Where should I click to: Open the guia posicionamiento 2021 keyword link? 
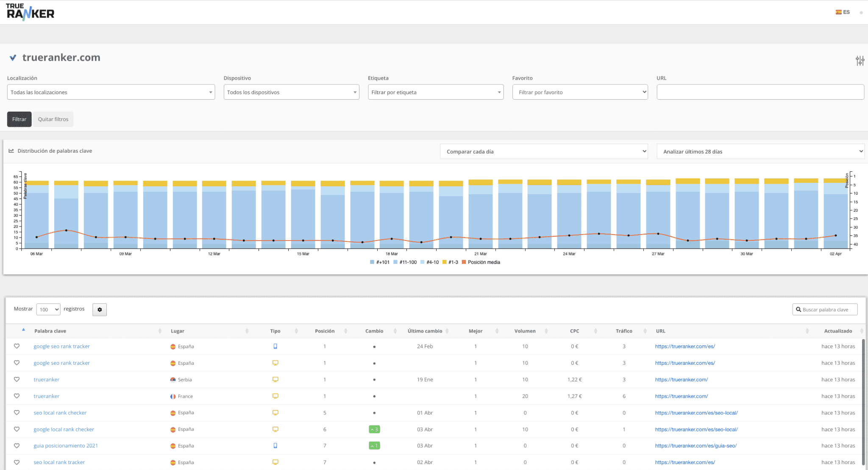tap(66, 446)
